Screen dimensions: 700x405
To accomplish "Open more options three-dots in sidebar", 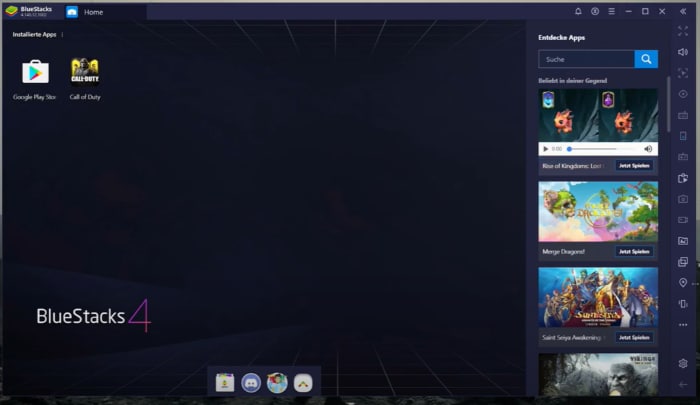I will pos(683,325).
